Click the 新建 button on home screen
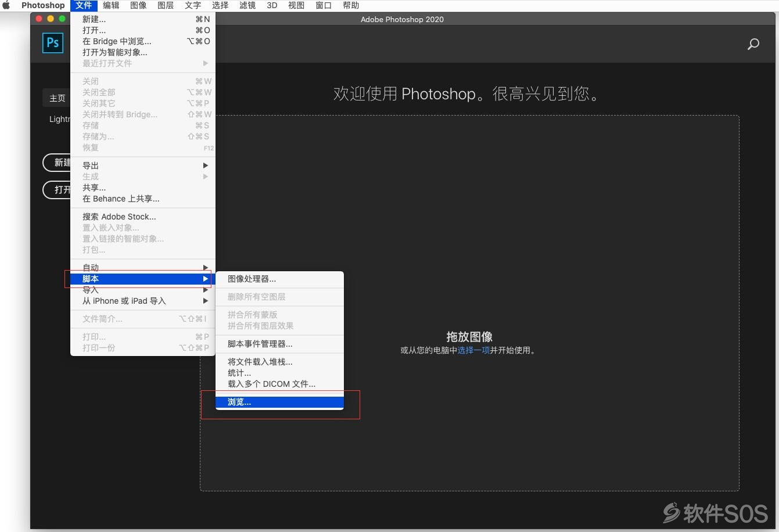Screen dimensions: 779x532 pos(58,163)
